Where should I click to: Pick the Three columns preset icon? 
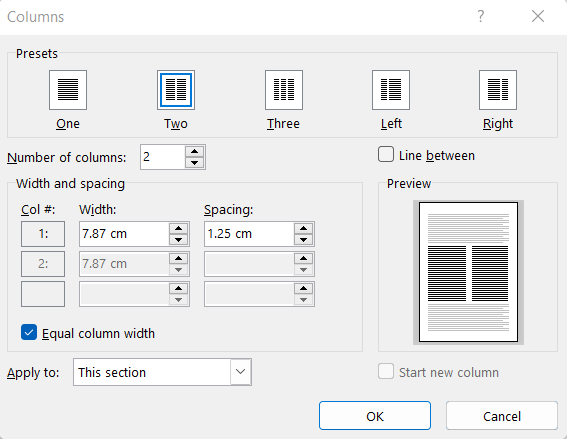point(284,90)
